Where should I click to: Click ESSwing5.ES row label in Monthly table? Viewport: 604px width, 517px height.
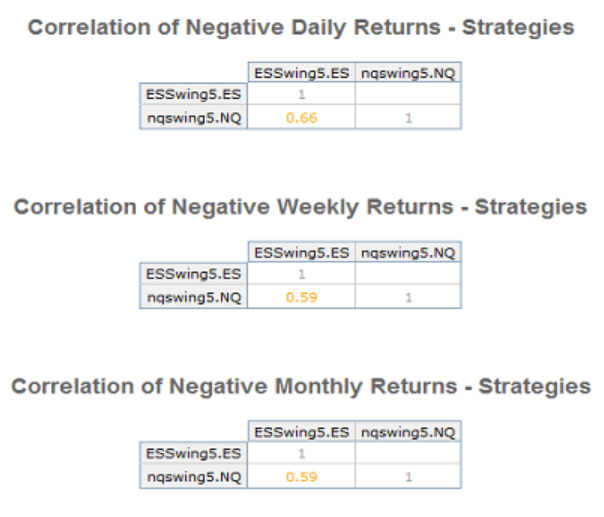click(194, 453)
